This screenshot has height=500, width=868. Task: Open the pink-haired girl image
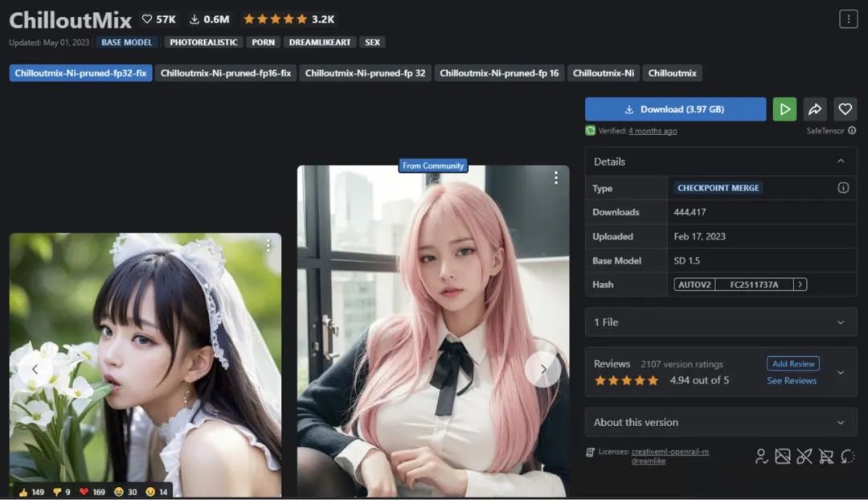[x=433, y=330]
